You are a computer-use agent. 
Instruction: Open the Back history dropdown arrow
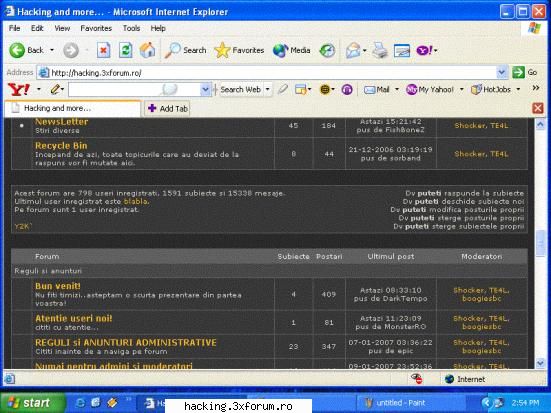[52, 50]
